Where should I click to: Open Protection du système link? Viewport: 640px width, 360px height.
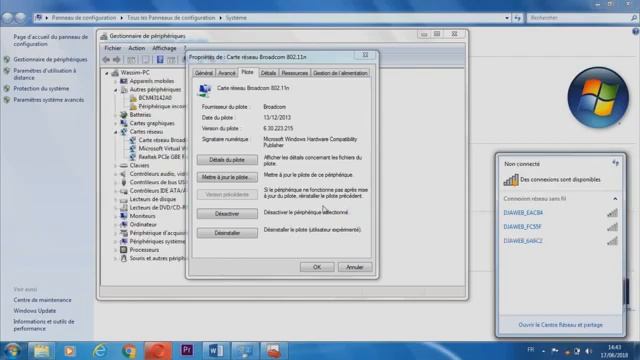click(x=41, y=89)
